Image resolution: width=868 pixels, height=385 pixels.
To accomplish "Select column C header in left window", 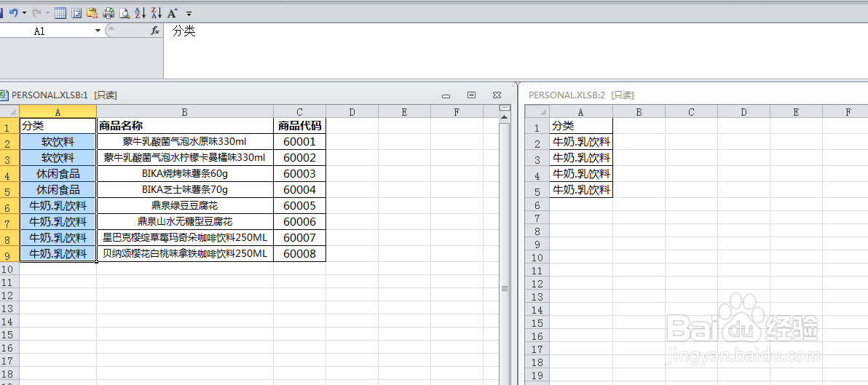I will (299, 112).
